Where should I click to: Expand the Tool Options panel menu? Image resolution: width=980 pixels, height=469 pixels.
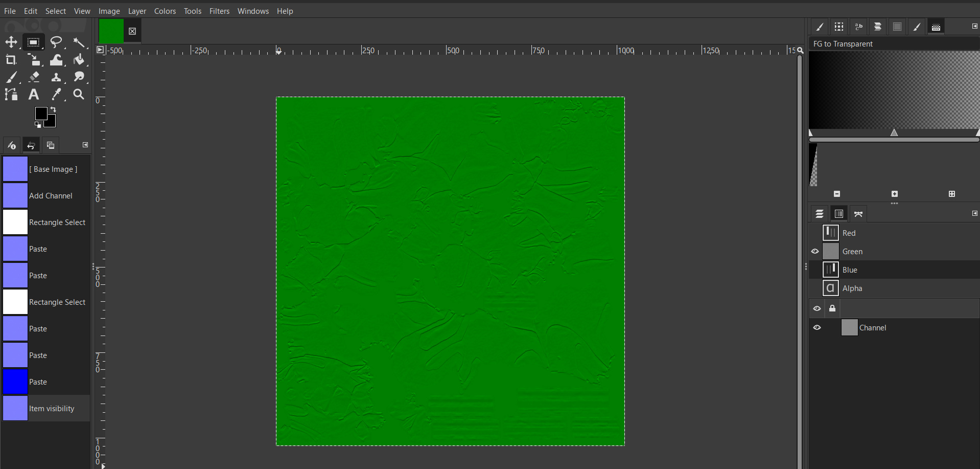(85, 145)
